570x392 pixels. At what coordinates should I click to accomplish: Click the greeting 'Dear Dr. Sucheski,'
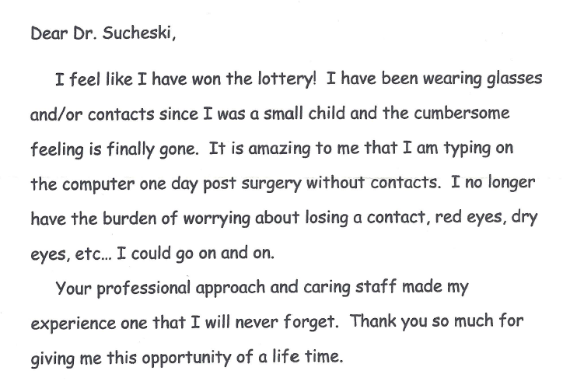(x=103, y=33)
